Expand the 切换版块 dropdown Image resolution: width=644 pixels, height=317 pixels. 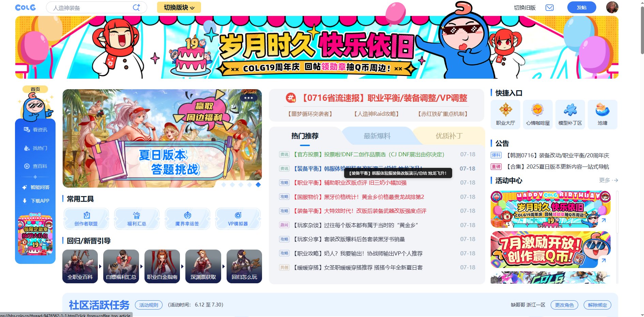[x=179, y=7]
